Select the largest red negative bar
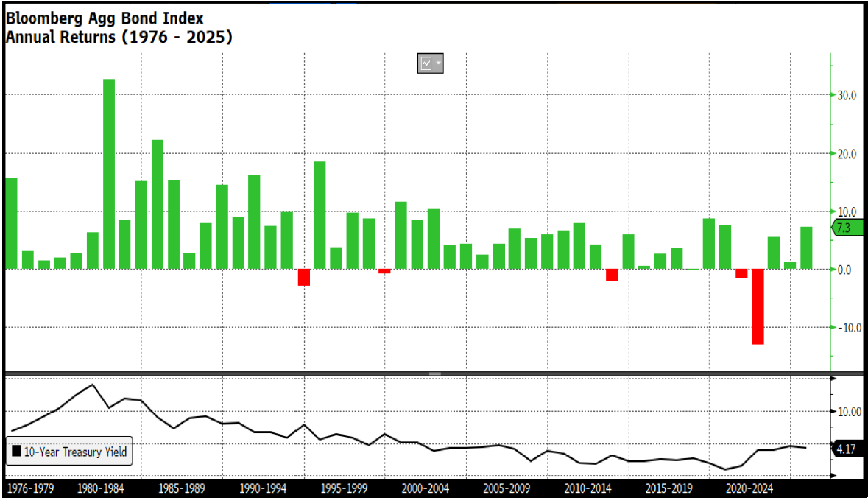Viewport: 868px width, 498px height. (x=758, y=306)
